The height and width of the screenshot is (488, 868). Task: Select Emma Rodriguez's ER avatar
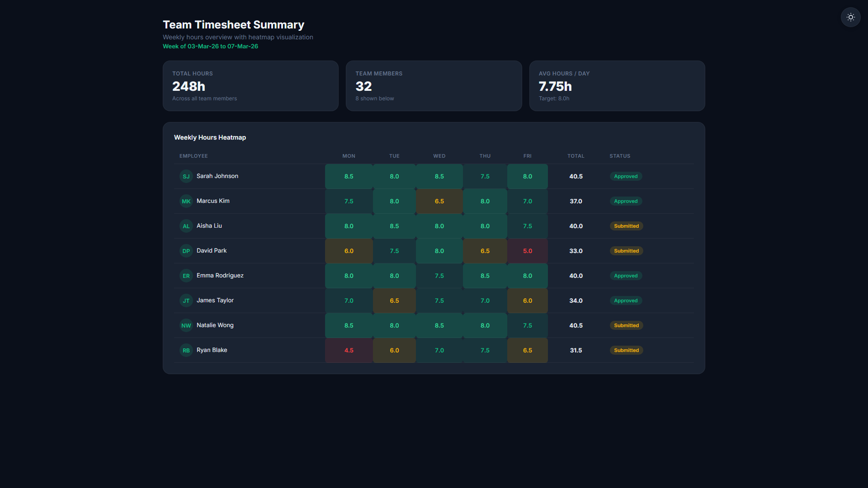[x=186, y=276]
